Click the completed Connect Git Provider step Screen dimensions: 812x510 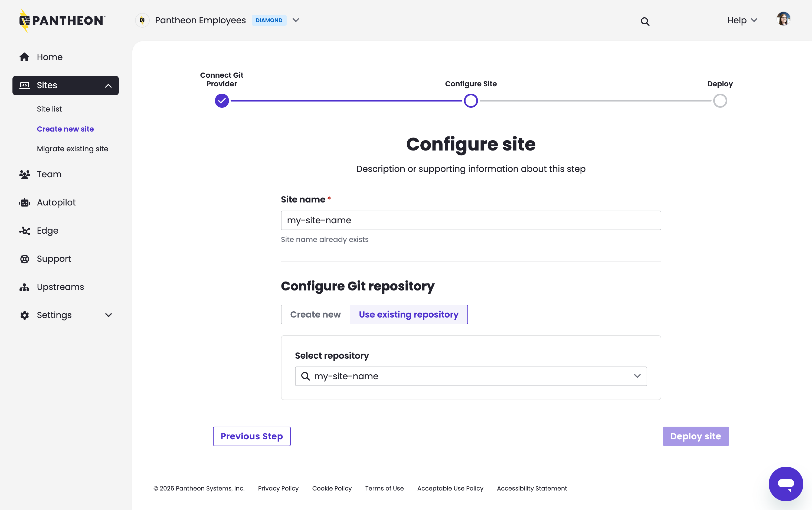click(222, 100)
